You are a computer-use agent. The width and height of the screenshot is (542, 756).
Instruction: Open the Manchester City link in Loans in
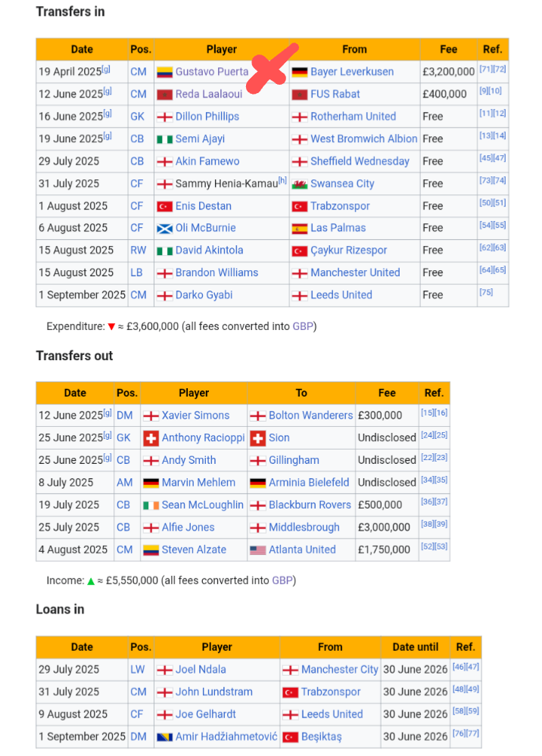click(x=339, y=670)
